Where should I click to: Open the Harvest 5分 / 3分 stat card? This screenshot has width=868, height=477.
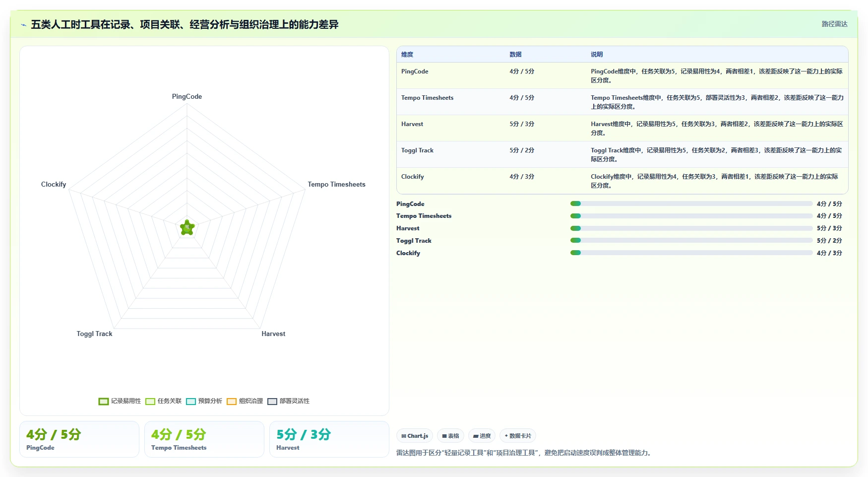point(329,439)
